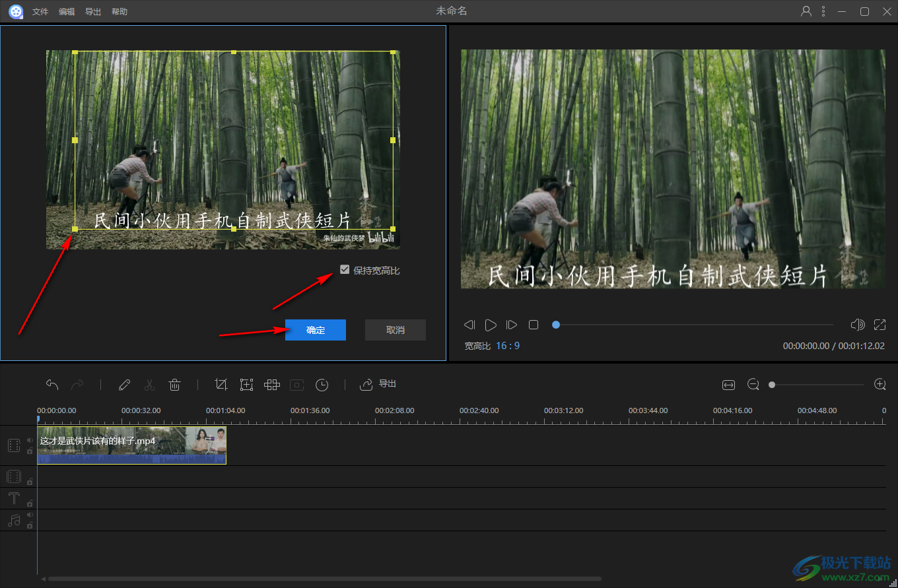Click the main video track film icon

pos(14,445)
